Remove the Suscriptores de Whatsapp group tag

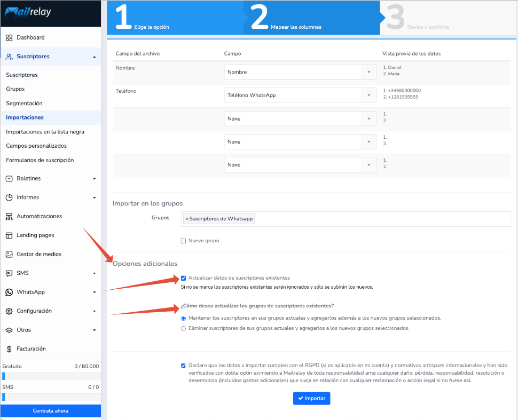point(187,219)
